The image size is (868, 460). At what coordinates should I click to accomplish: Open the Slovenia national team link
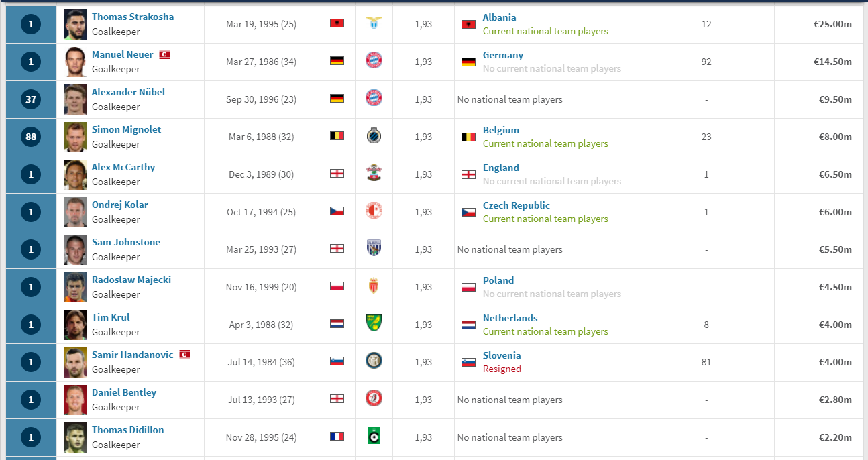pos(502,355)
